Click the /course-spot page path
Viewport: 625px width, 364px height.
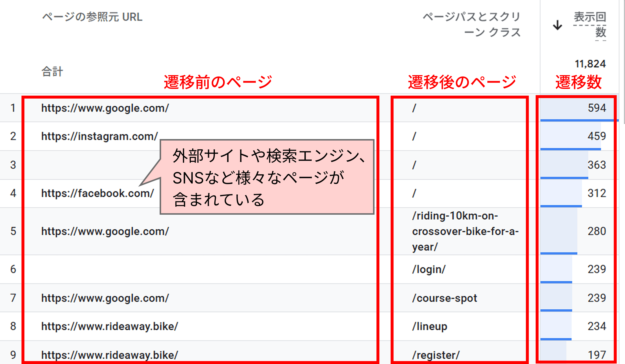point(444,298)
